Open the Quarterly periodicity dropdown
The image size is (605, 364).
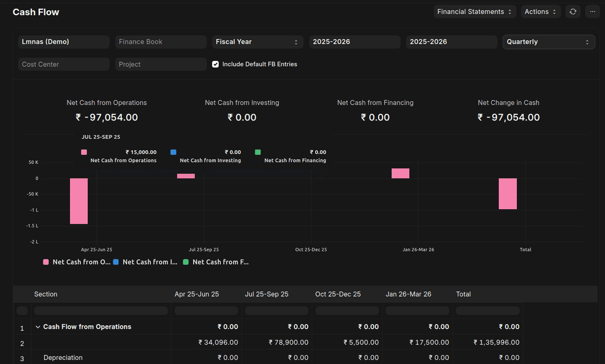tap(548, 42)
